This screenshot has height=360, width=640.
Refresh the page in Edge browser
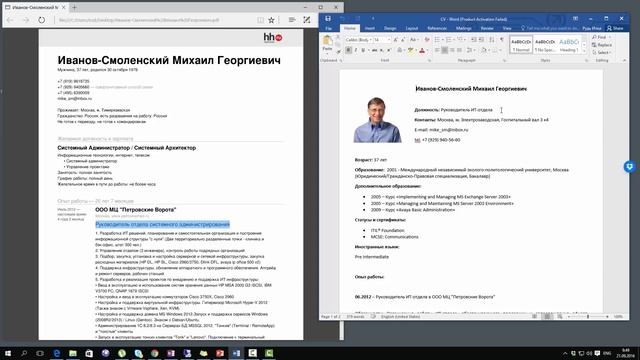(x=42, y=20)
